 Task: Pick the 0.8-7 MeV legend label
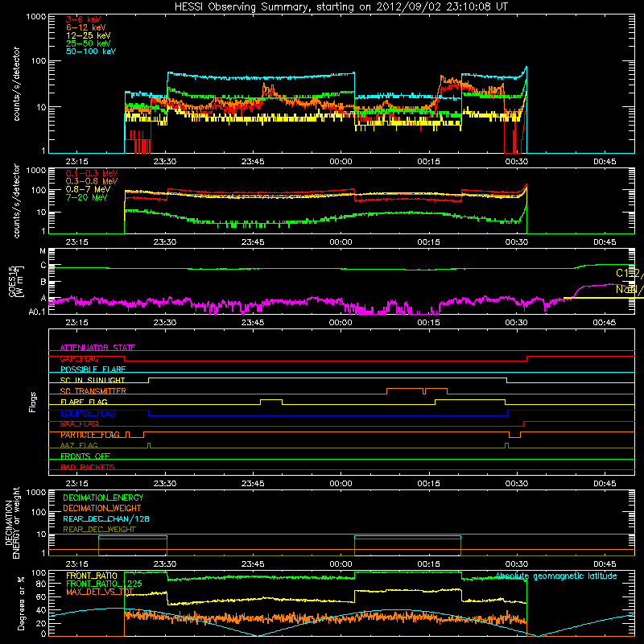click(88, 189)
